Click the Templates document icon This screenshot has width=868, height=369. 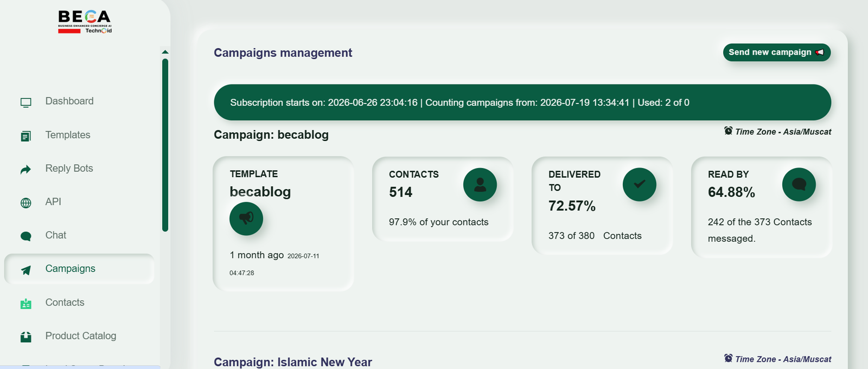(x=26, y=136)
